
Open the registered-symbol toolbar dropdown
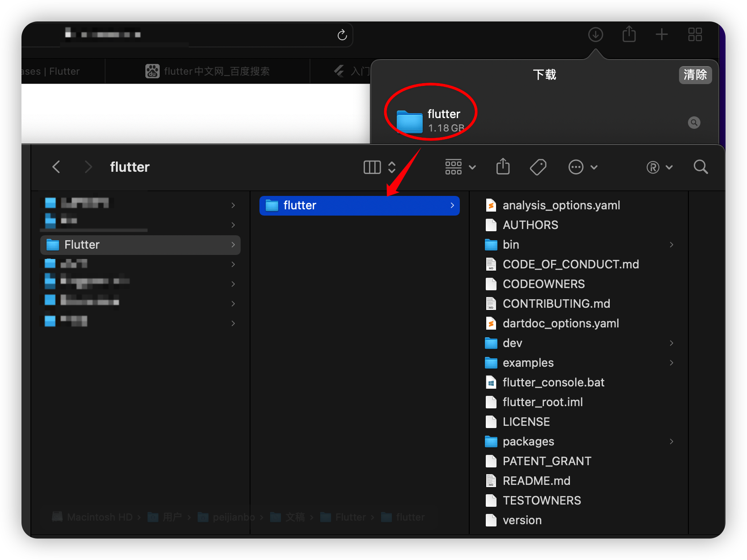(659, 167)
